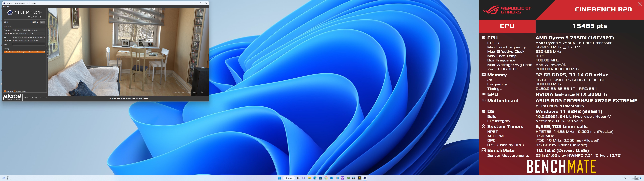Viewport: 644px width, 181px height.
Task: Click the taskbar clock showing 11:20 am
Action: [635, 178]
